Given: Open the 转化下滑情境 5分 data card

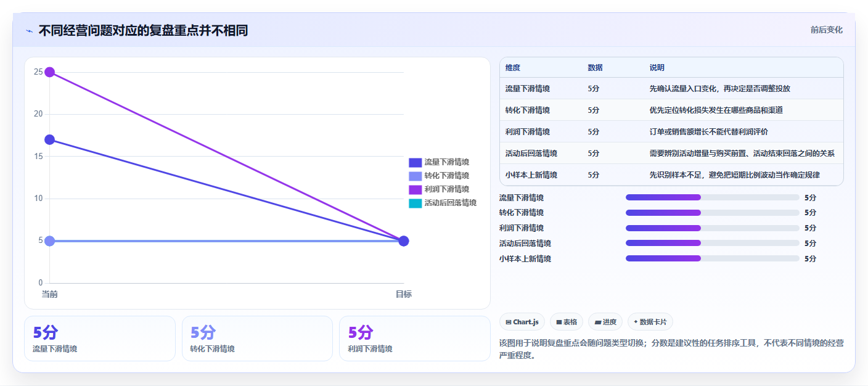Looking at the screenshot, I should [x=257, y=339].
